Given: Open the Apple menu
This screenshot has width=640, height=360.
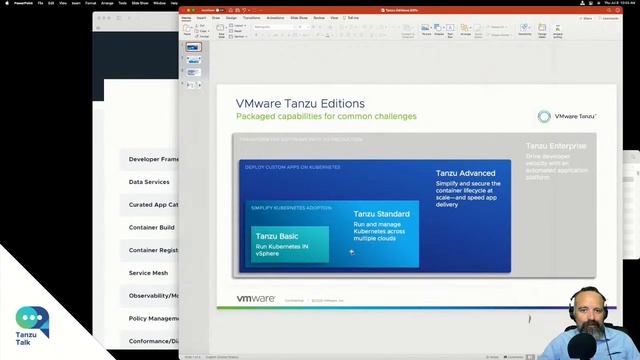Looking at the screenshot, I should pyautogui.click(x=7, y=3).
